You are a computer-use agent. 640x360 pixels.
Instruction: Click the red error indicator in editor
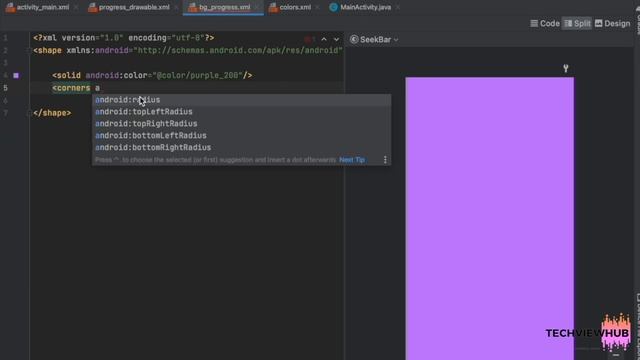[x=309, y=40]
